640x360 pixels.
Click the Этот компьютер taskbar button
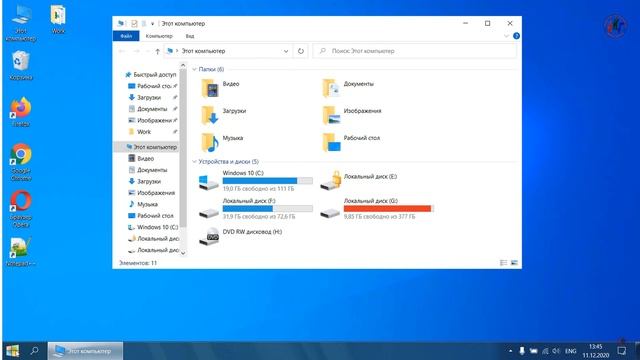pos(85,351)
